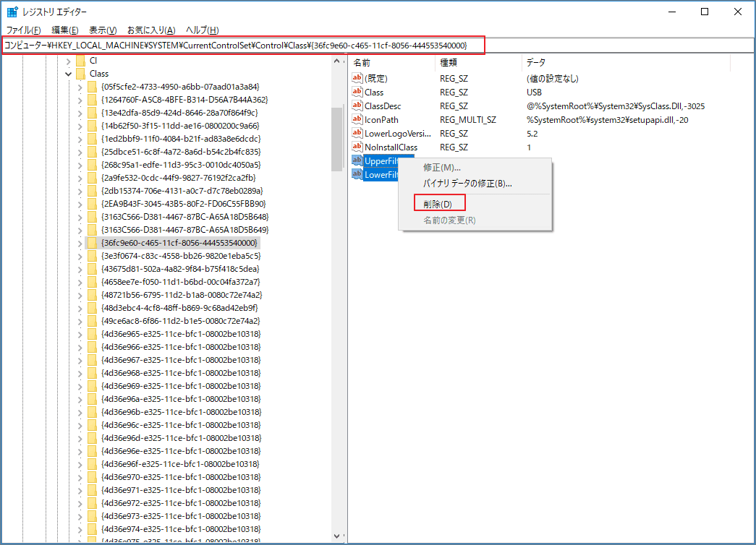The image size is (756, 545).
Task: Open the お気に入り(A) menu
Action: point(151,30)
